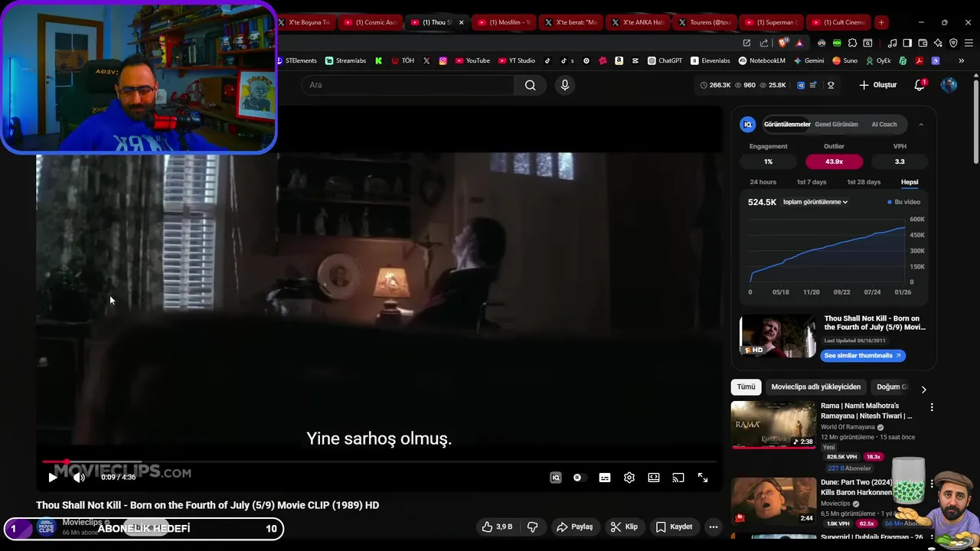Open the ChatGPT bookmark
This screenshot has width=980, height=551.
pyautogui.click(x=665, y=60)
